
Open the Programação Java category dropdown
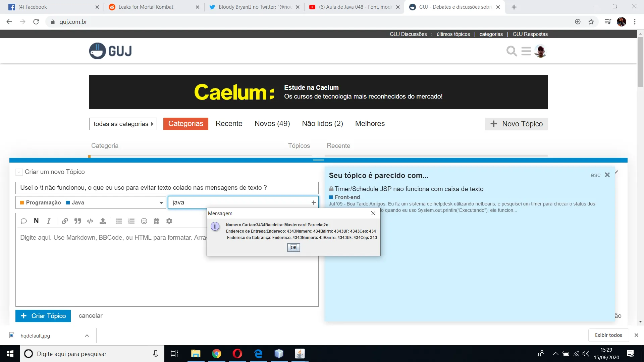(x=91, y=202)
